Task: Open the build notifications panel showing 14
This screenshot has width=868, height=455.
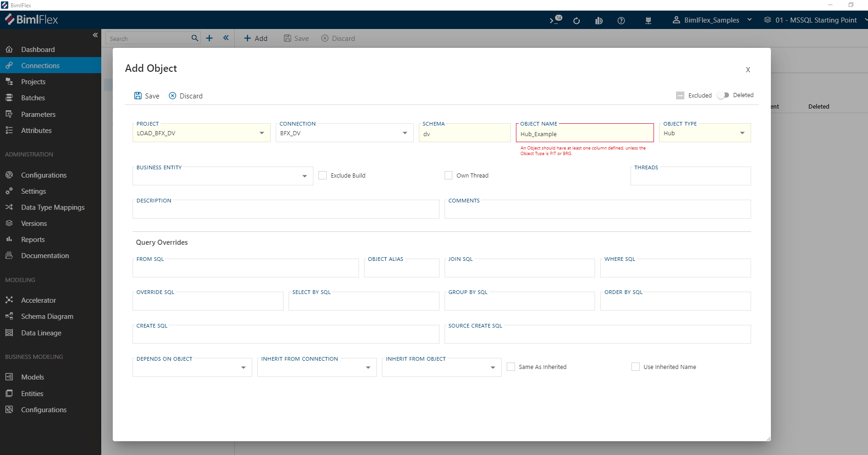Action: (554, 20)
